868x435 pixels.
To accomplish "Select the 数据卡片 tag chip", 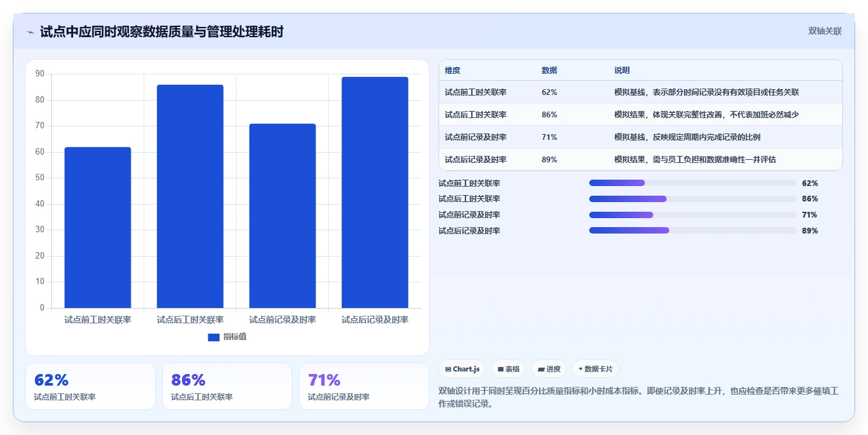I will (x=596, y=369).
